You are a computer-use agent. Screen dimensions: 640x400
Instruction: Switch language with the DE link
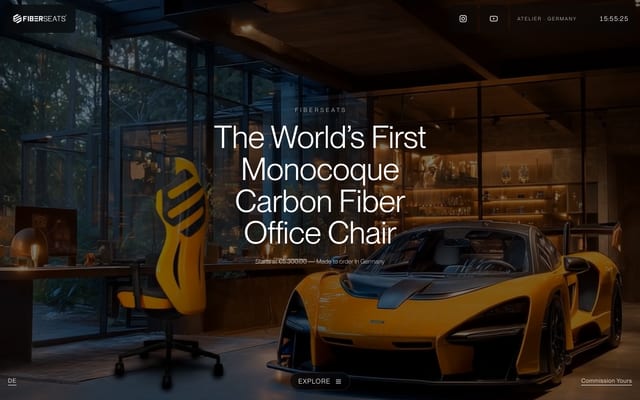pyautogui.click(x=12, y=381)
